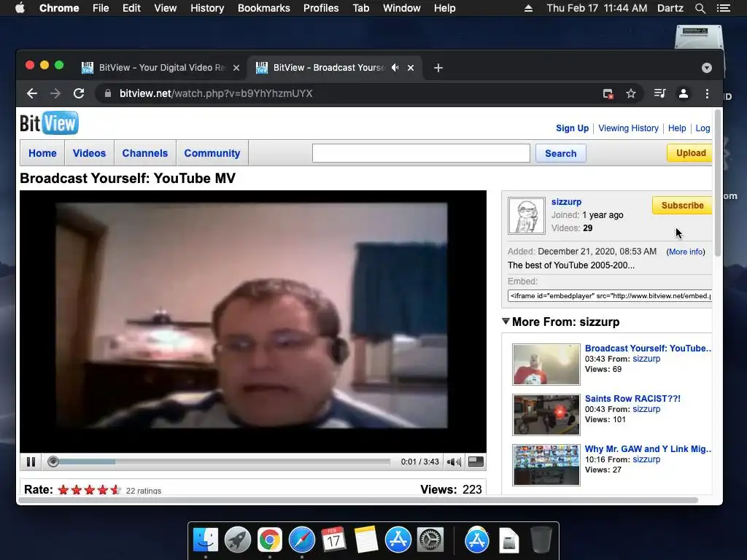This screenshot has width=747, height=560.
Task: Open the Sign Up link
Action: (x=572, y=128)
